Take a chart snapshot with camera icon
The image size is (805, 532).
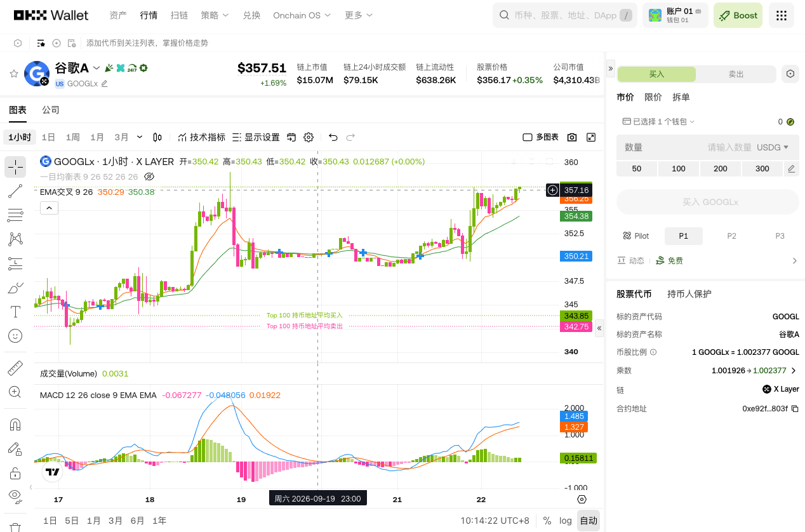pyautogui.click(x=572, y=137)
